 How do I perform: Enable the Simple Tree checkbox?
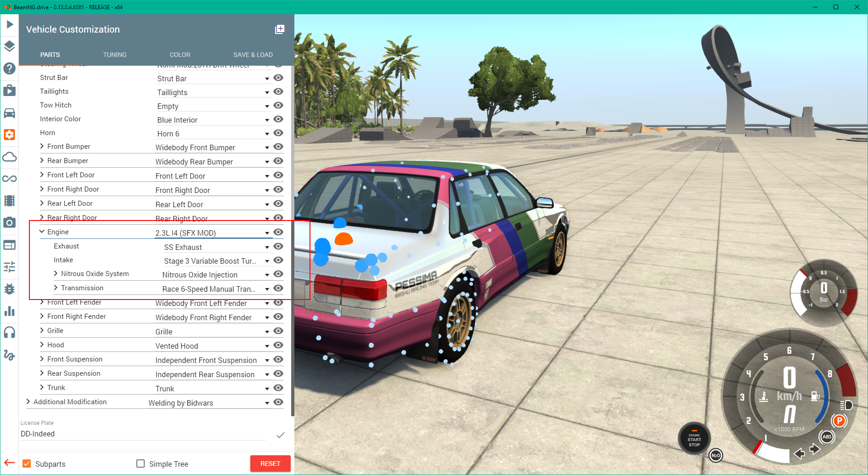[x=141, y=464]
